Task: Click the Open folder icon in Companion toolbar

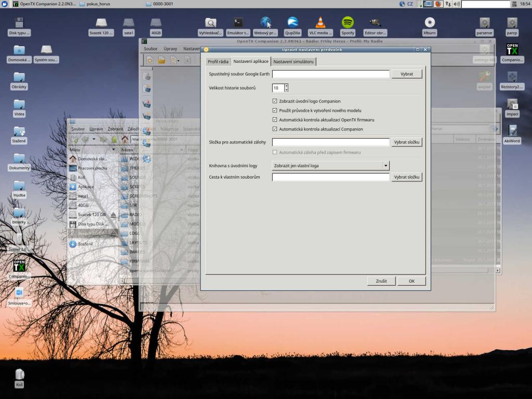Action: [162, 60]
